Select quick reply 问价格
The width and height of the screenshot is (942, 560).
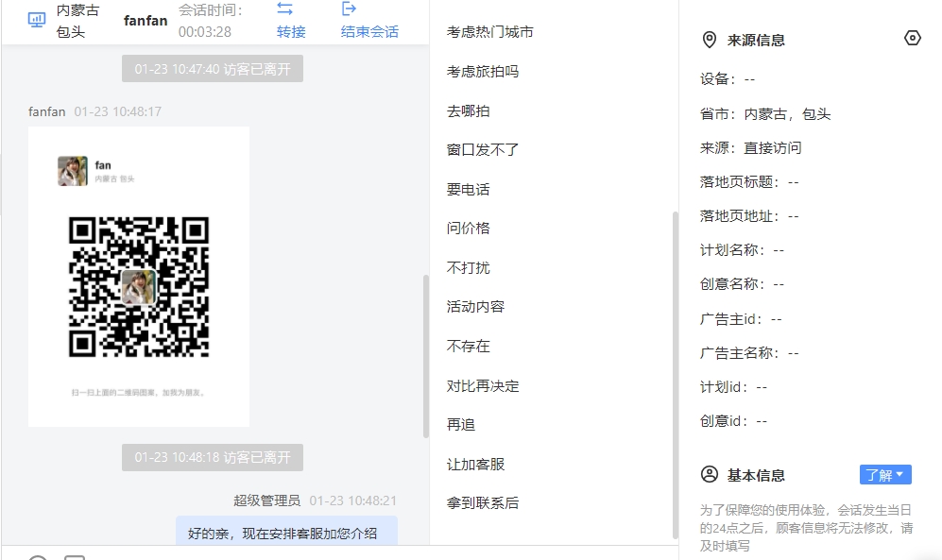[468, 229]
